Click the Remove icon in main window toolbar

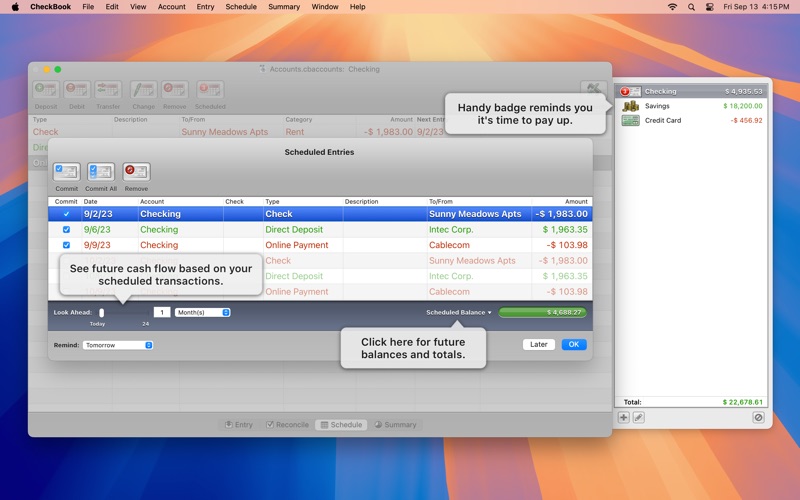tap(174, 90)
